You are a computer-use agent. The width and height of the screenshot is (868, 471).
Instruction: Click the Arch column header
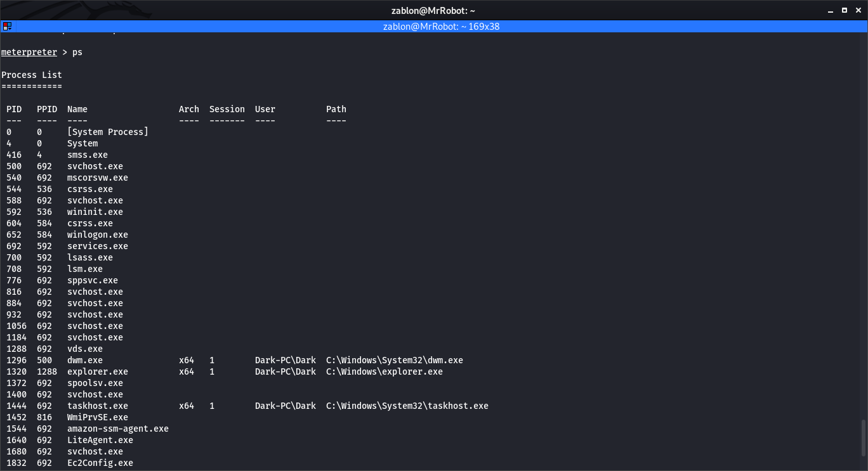[189, 109]
